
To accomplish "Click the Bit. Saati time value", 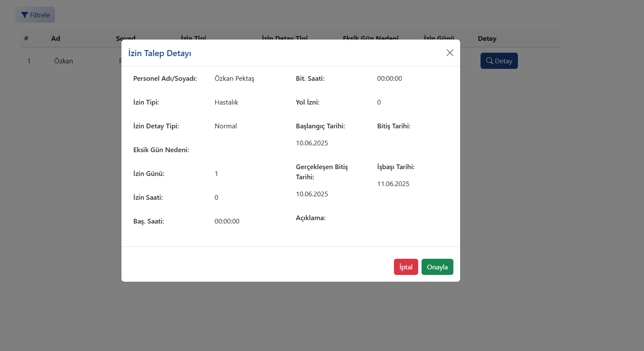I will [389, 79].
